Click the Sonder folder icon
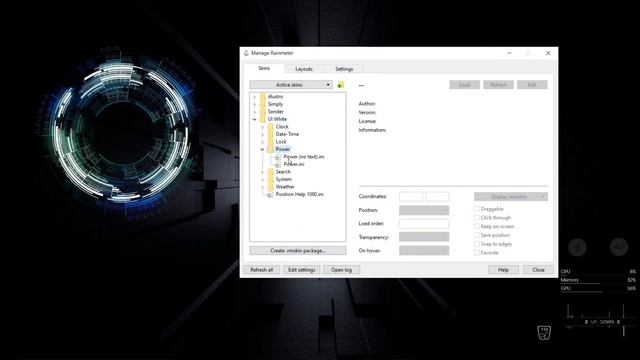This screenshot has height=360, width=640. (x=263, y=111)
